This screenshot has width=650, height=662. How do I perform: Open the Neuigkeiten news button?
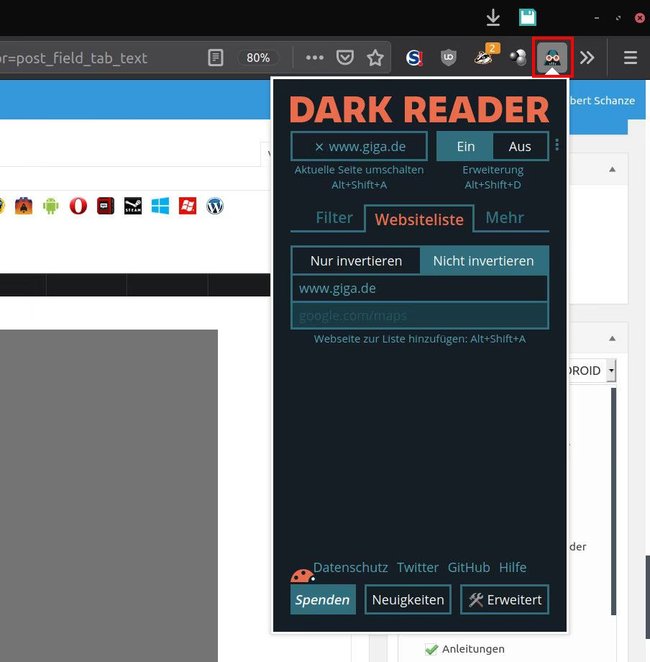pos(408,600)
